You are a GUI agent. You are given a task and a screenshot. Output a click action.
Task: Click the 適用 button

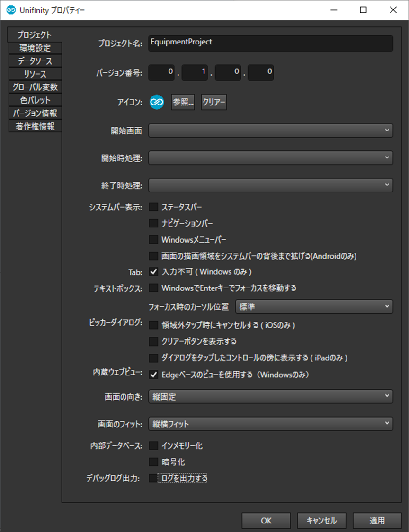coord(377,521)
